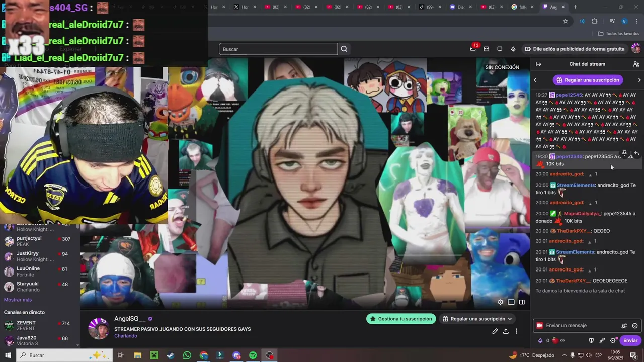Open LuuOnline Fortnite channel in sidebar
This screenshot has width=644, height=362.
40,271
